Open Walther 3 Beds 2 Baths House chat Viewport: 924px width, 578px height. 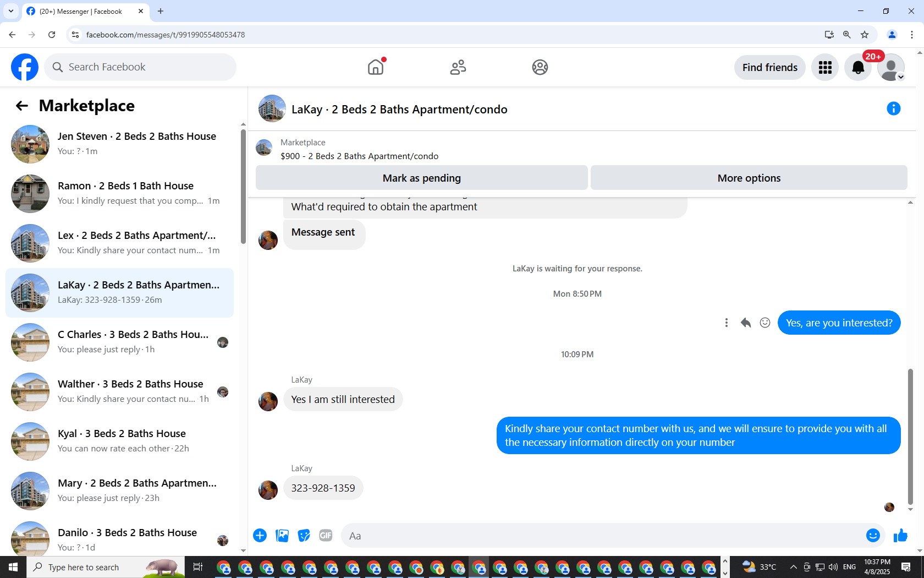click(x=119, y=392)
